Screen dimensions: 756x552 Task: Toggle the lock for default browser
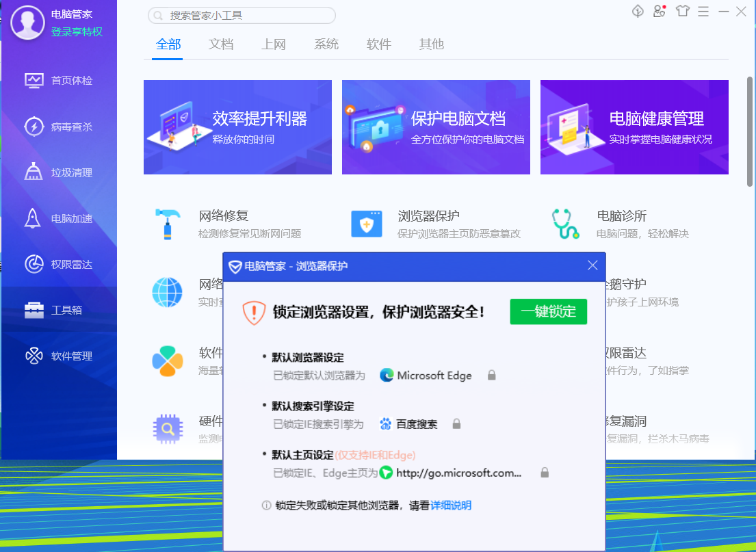[x=491, y=375]
